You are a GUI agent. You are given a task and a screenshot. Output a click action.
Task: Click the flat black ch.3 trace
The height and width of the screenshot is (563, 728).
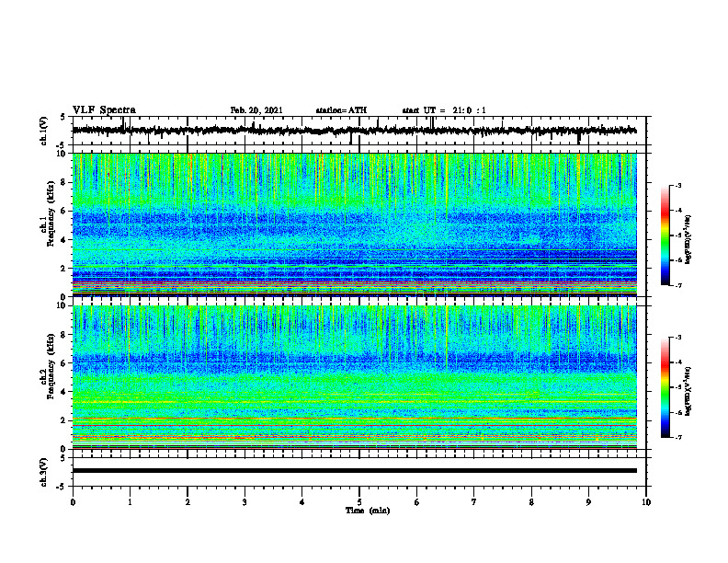tap(355, 471)
